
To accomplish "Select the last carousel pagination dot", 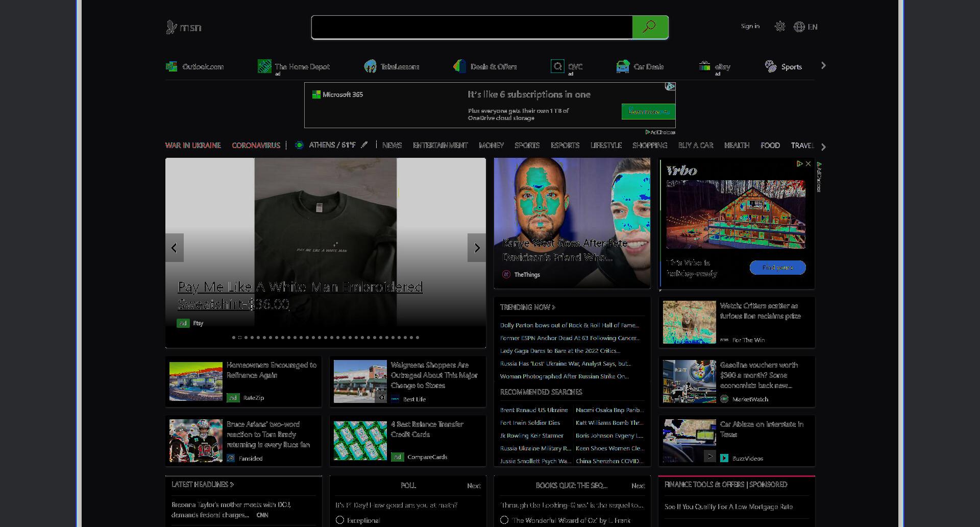I will [x=418, y=337].
